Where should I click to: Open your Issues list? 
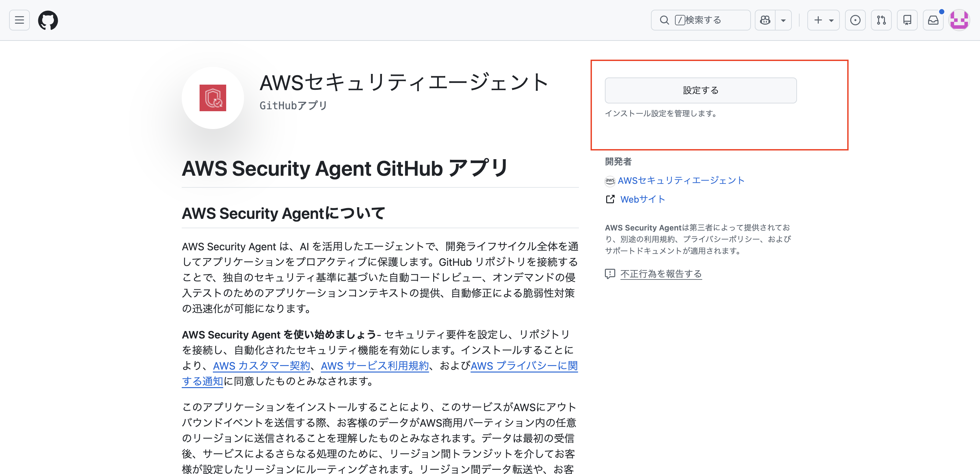click(855, 20)
